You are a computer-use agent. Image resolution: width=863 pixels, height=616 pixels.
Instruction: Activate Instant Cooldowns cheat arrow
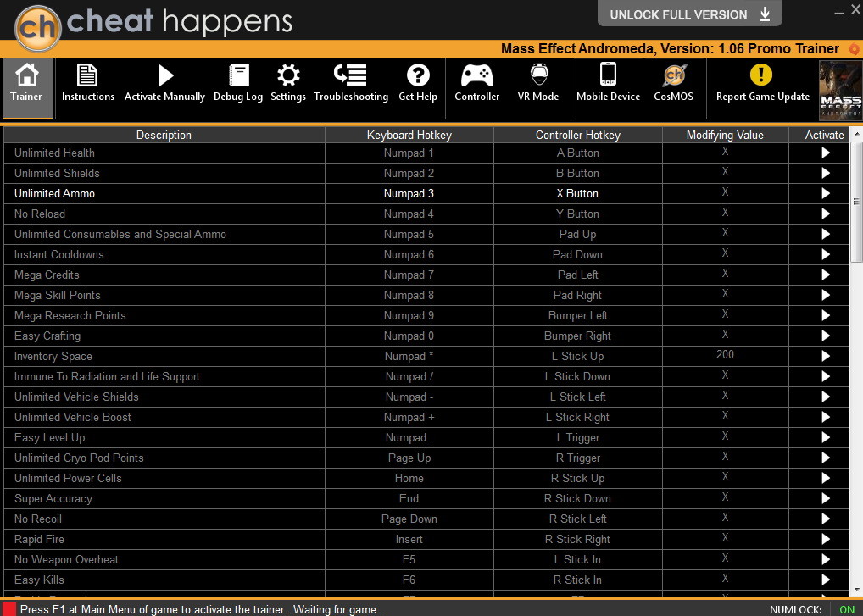(826, 255)
